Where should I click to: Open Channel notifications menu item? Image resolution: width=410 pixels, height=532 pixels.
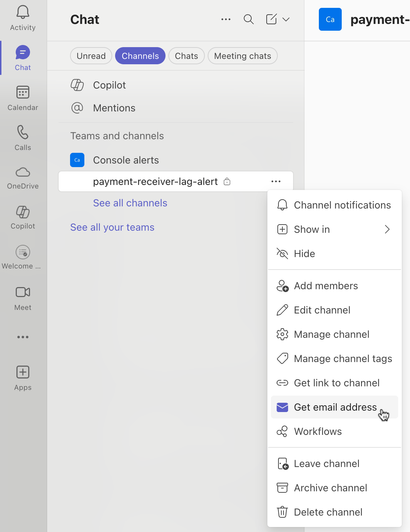335,205
